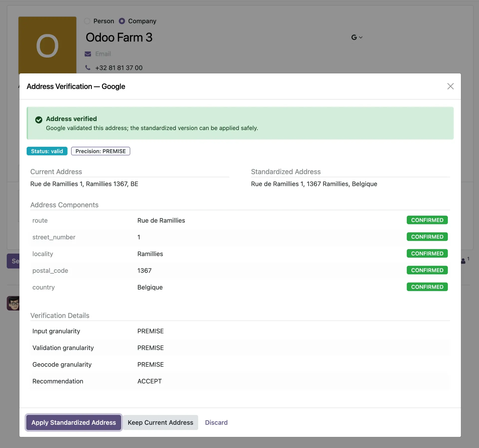Click the phone icon
The height and width of the screenshot is (448, 479).
(x=88, y=68)
